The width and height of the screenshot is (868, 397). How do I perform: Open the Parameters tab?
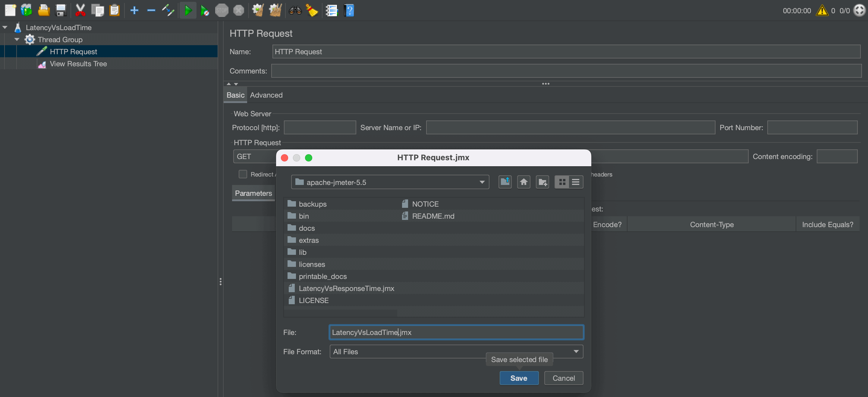coord(253,193)
